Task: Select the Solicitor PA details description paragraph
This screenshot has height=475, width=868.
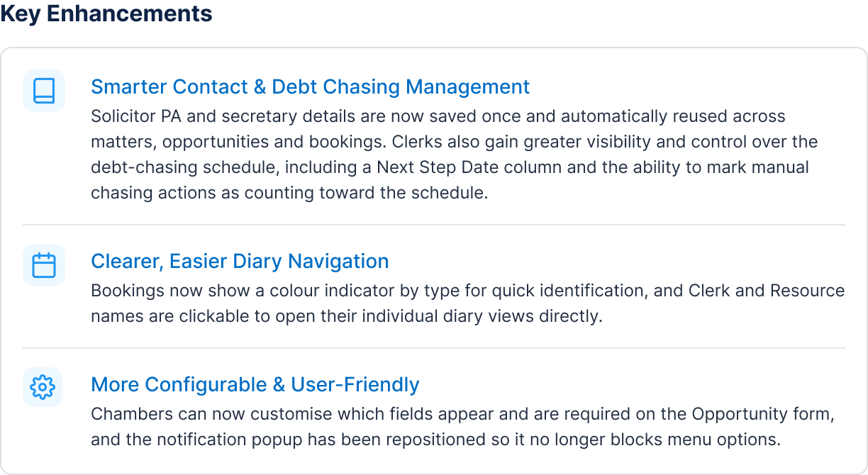Action: point(455,155)
